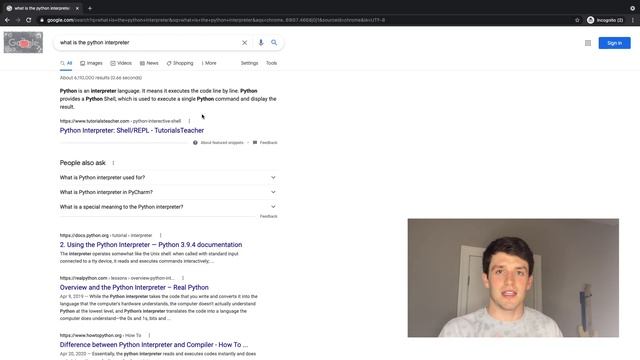The width and height of the screenshot is (640, 360).
Task: Switch to the Videos tab
Action: pyautogui.click(x=121, y=63)
